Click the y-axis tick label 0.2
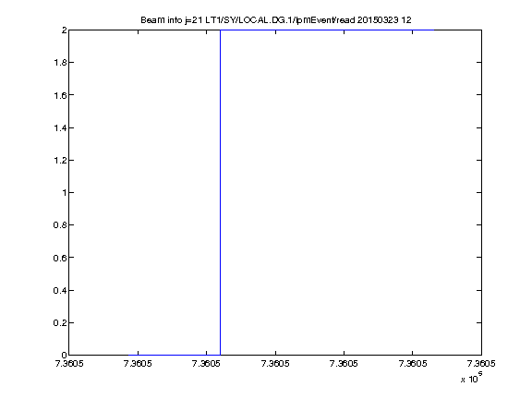This screenshot has height=399, width=532. coord(60,322)
